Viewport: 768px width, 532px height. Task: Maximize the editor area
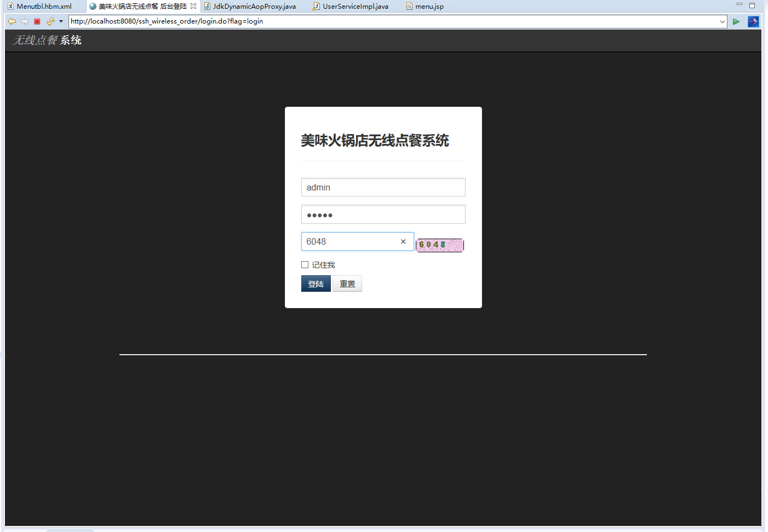pyautogui.click(x=752, y=5)
